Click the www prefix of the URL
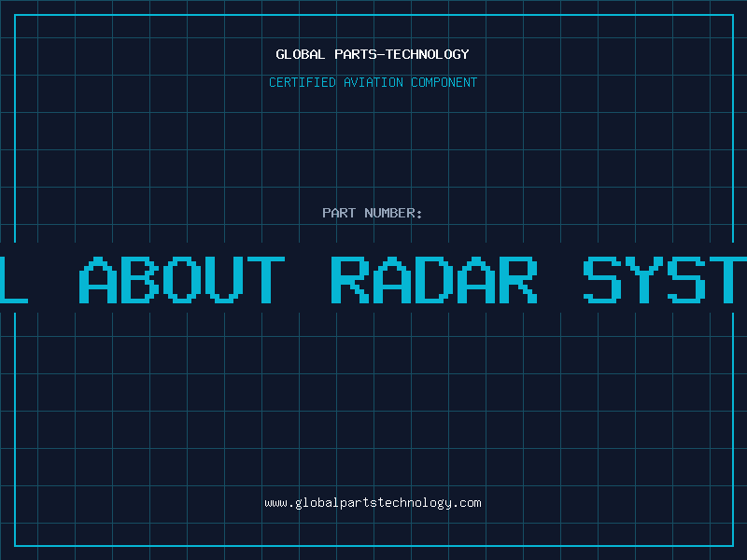This screenshot has width=747, height=560. [x=275, y=503]
